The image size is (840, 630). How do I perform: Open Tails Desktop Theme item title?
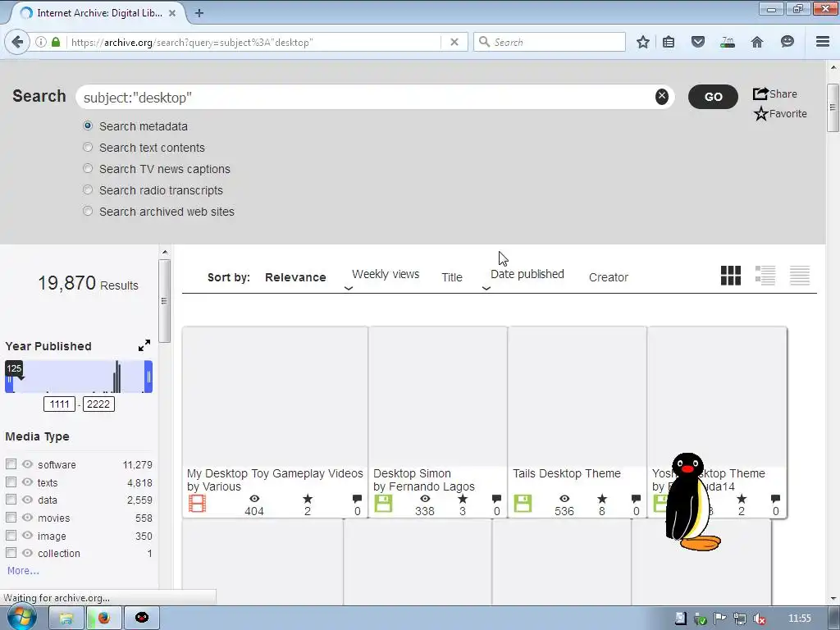pyautogui.click(x=567, y=473)
